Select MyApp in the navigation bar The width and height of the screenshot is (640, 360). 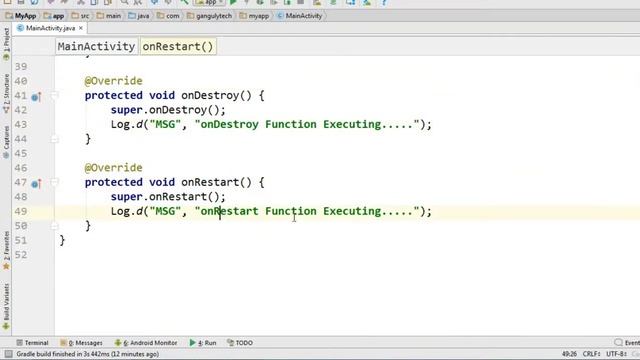21,16
